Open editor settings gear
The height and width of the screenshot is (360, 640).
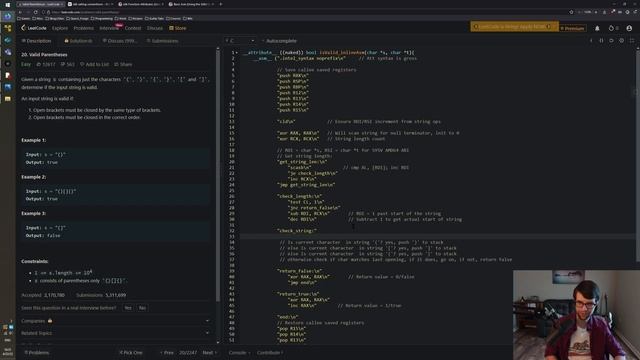[622, 41]
